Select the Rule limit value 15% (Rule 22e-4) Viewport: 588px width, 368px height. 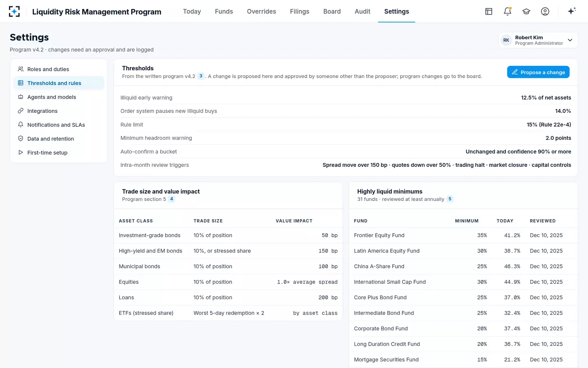pos(549,125)
